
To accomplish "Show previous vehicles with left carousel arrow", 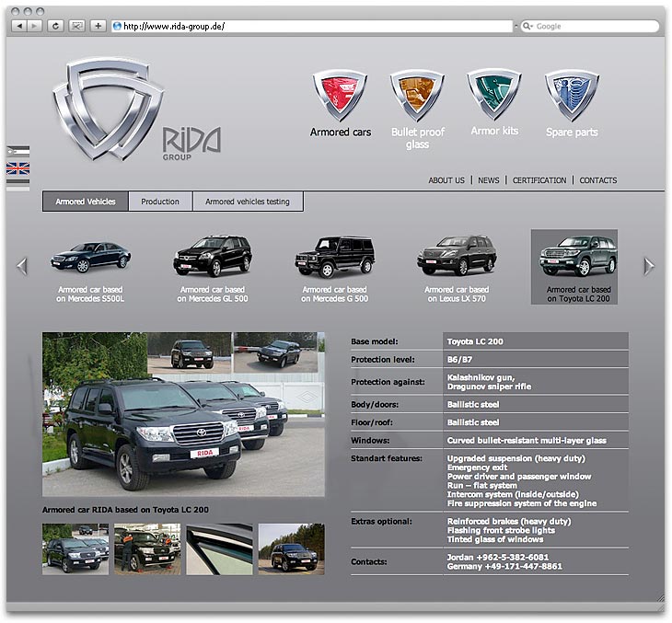I will (22, 267).
